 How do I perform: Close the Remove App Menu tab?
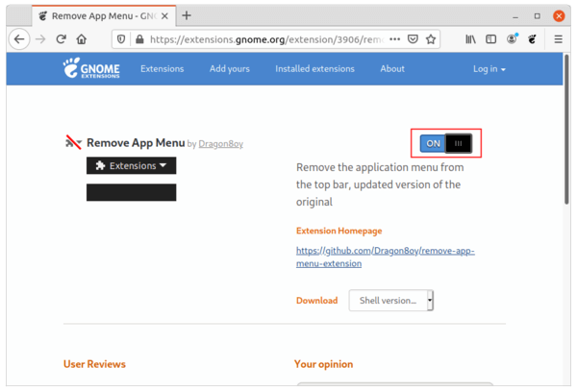pos(164,15)
